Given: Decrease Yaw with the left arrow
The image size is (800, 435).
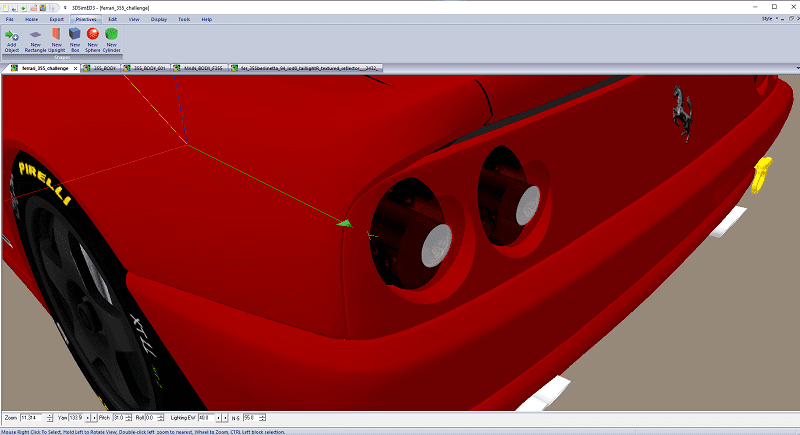Looking at the screenshot, I should [x=88, y=418].
